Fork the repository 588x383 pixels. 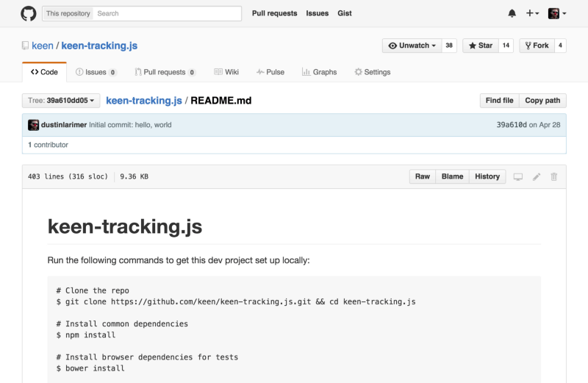[537, 46]
